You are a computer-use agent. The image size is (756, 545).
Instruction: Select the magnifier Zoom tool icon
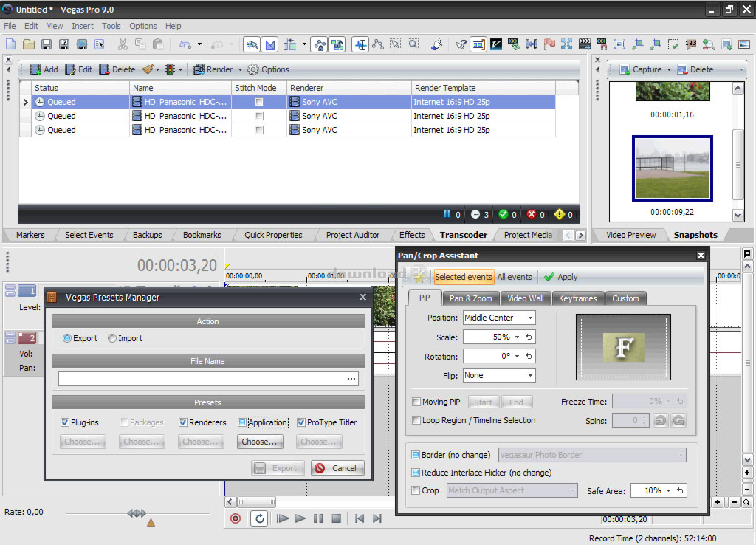pos(413,45)
